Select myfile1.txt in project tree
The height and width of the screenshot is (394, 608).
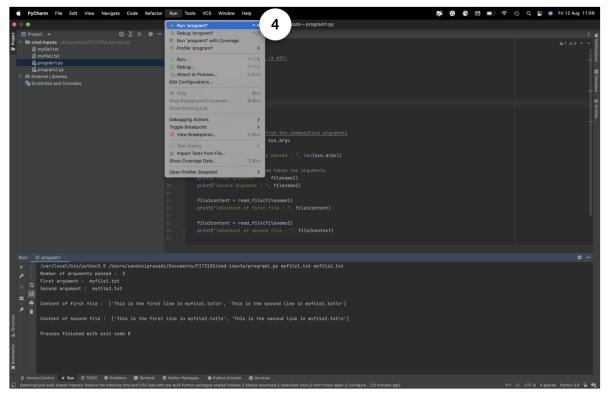(48, 49)
